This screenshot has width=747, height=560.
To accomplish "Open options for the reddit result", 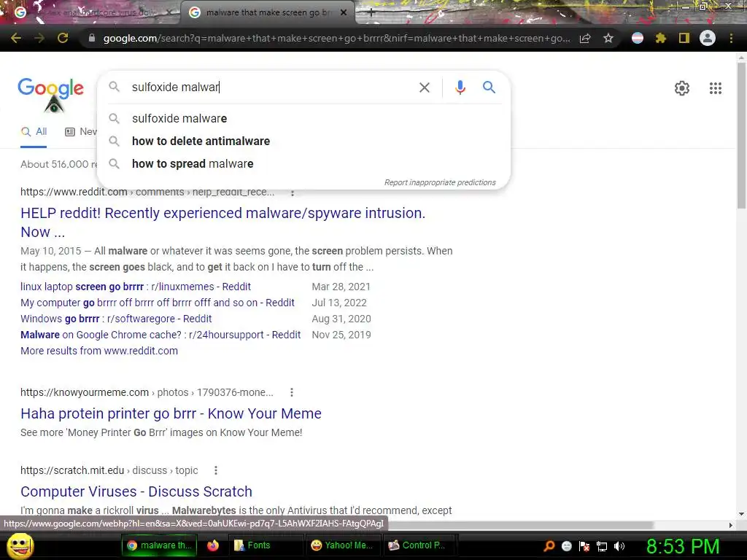I will pos(293,192).
